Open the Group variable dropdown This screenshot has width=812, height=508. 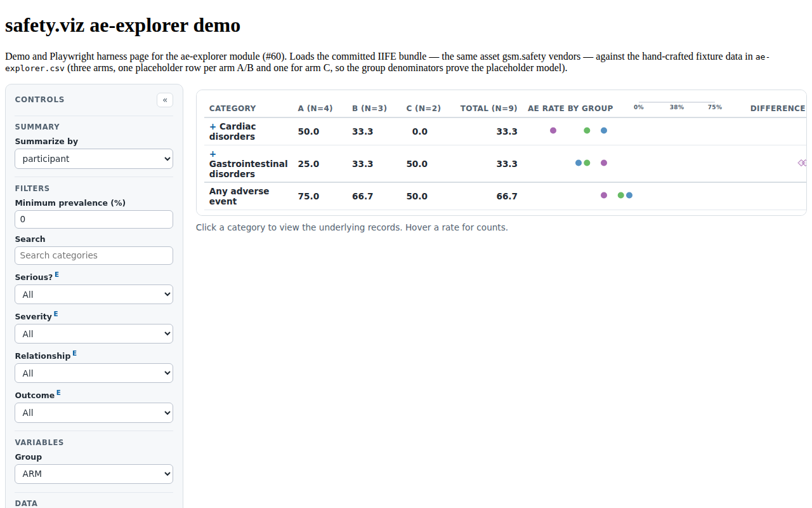tap(94, 474)
